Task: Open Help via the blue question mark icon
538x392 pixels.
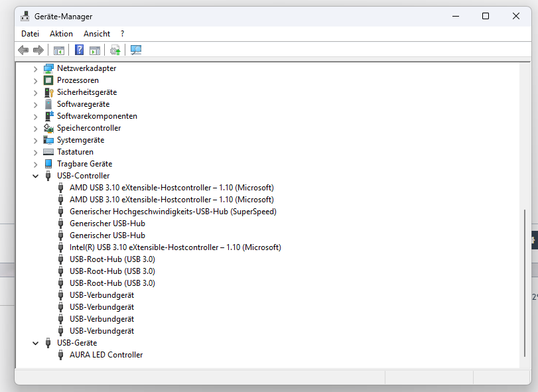Action: [x=79, y=50]
